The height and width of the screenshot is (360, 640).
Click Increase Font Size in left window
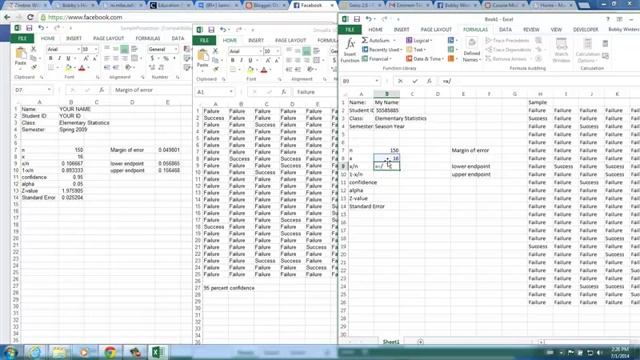click(x=86, y=58)
